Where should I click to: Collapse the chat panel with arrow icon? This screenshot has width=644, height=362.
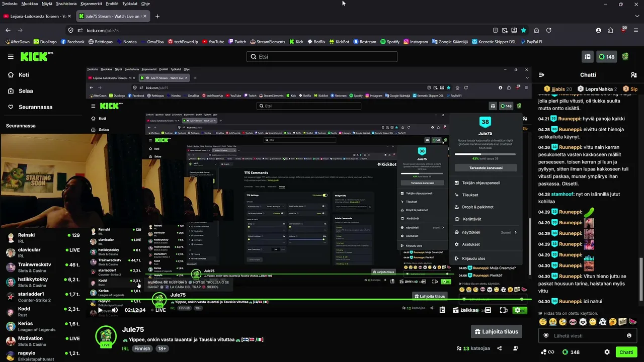tap(541, 75)
